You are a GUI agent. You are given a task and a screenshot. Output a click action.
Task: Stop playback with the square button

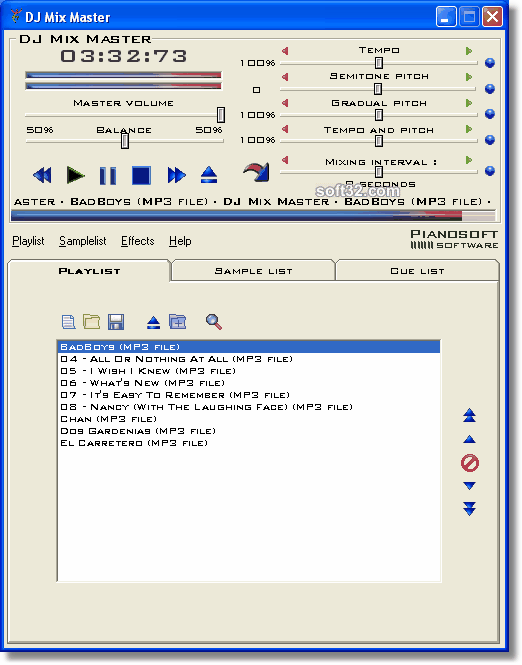click(x=141, y=175)
